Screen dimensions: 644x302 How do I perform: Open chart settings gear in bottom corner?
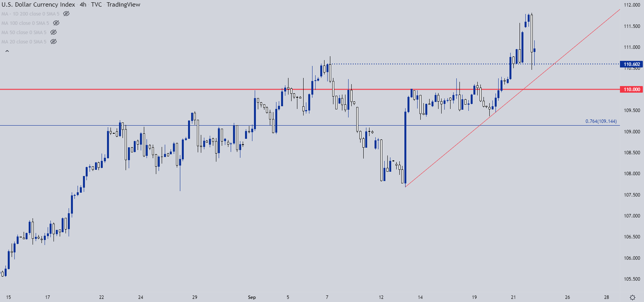(632, 297)
